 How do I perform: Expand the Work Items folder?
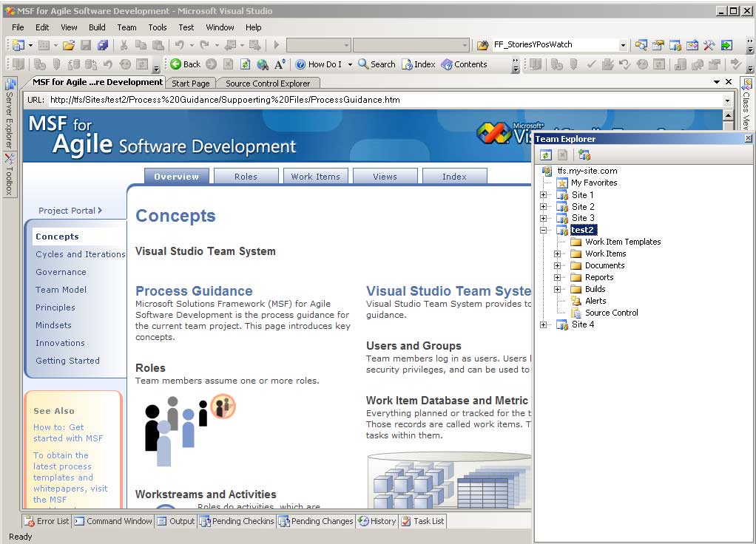click(x=558, y=254)
